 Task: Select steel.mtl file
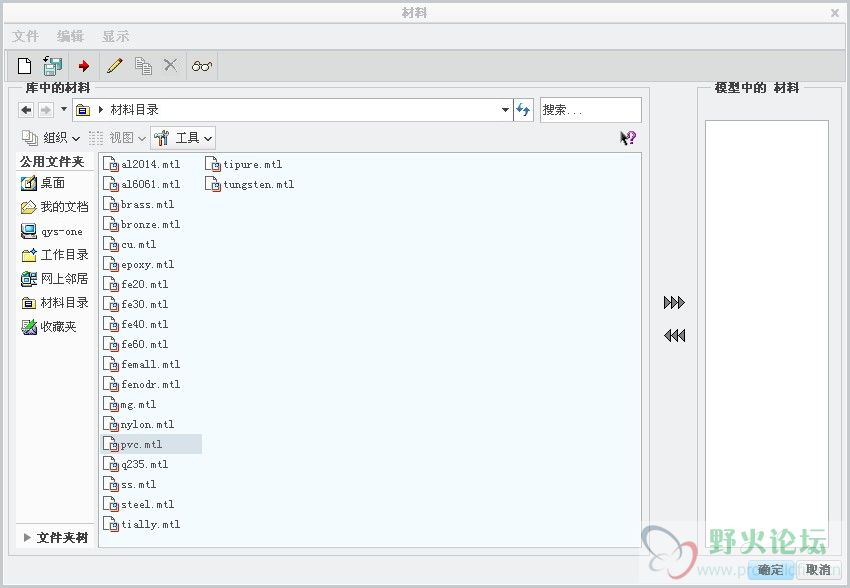[139, 505]
